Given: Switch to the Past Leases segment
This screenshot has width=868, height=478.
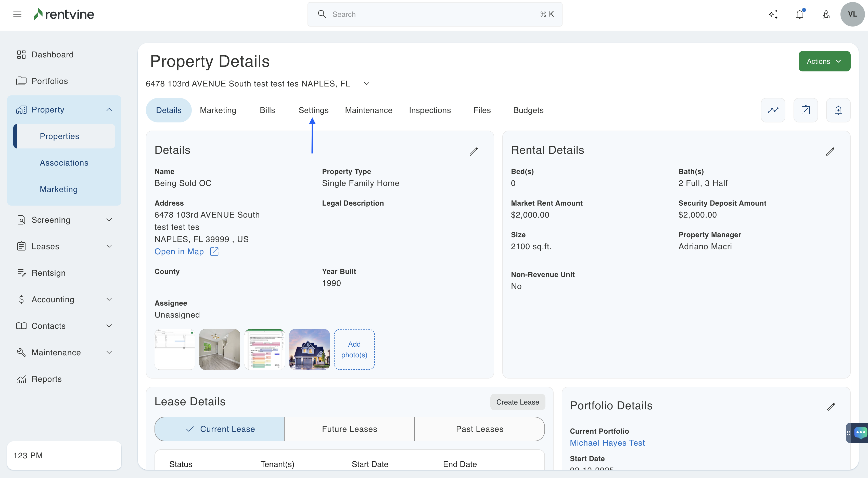Looking at the screenshot, I should click(479, 429).
